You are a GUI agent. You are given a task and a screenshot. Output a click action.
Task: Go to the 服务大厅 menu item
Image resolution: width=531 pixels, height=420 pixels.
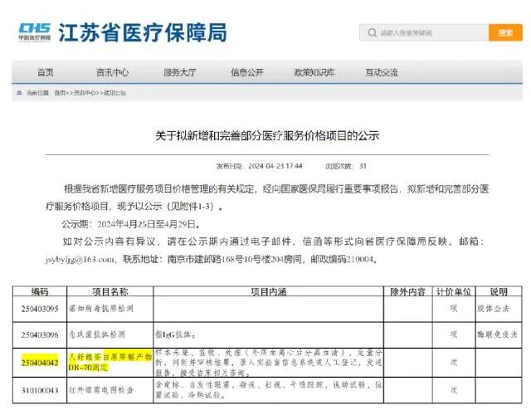(x=179, y=72)
